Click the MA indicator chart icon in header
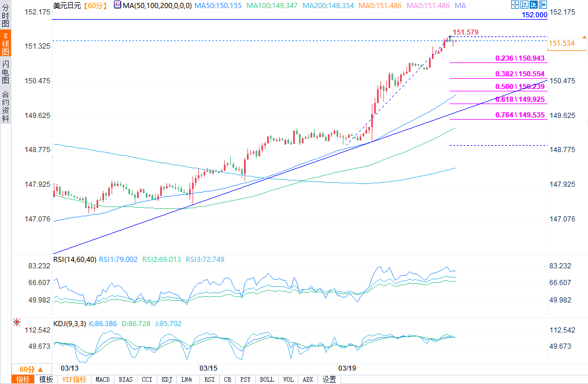The width and height of the screenshot is (588, 384). click(117, 5)
